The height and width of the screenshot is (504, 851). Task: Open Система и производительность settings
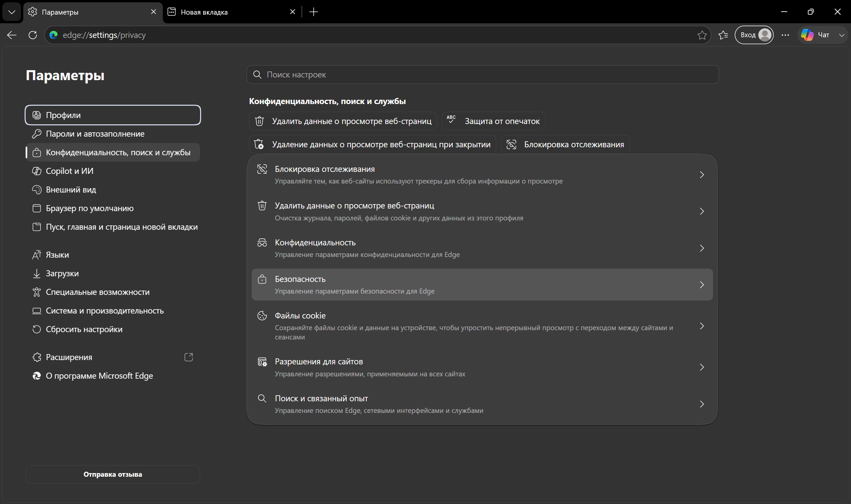pos(113,311)
